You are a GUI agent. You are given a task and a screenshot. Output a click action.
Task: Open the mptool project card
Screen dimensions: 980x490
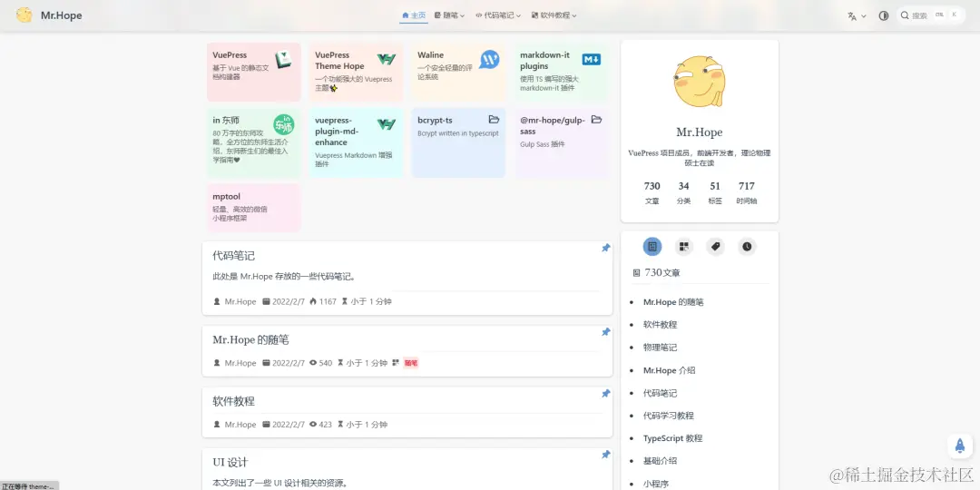[254, 207]
